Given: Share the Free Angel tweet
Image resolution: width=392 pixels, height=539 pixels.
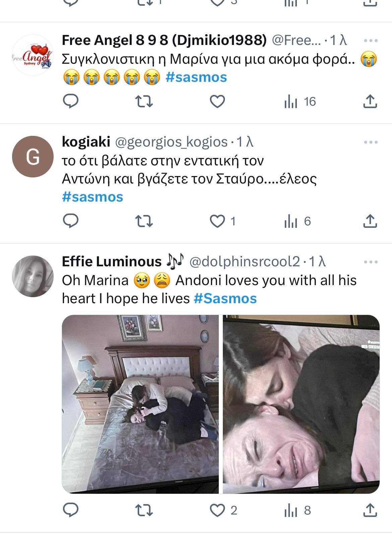Looking at the screenshot, I should [x=370, y=101].
